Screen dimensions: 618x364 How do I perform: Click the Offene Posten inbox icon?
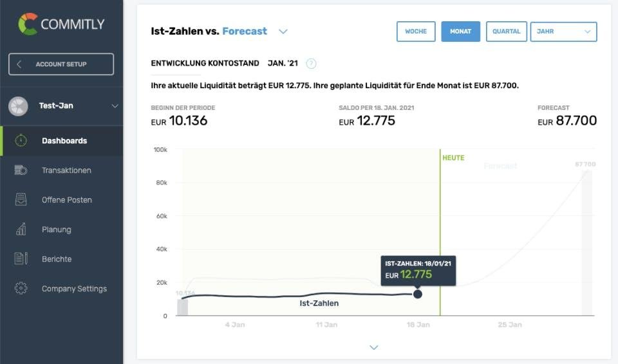coord(21,200)
